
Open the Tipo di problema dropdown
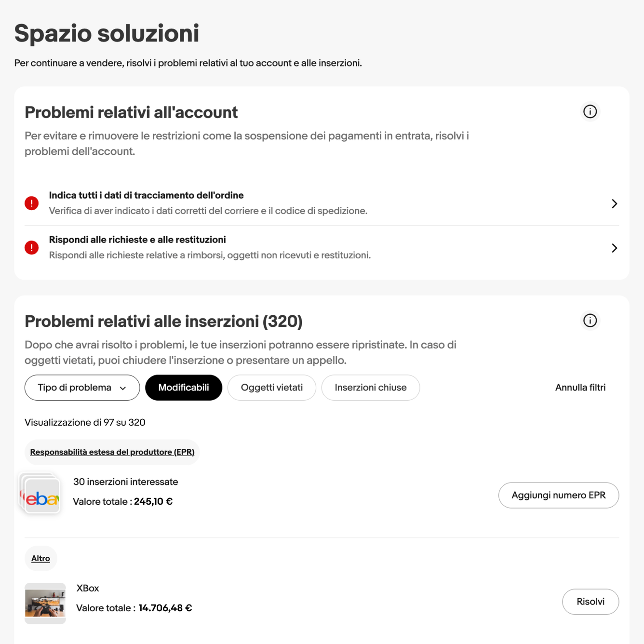pos(82,388)
